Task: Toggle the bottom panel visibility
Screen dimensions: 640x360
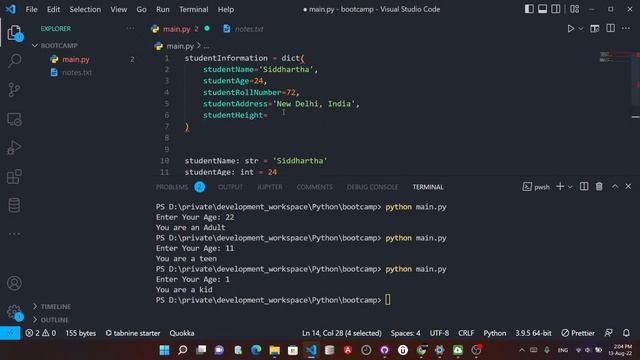Action: tap(542, 9)
